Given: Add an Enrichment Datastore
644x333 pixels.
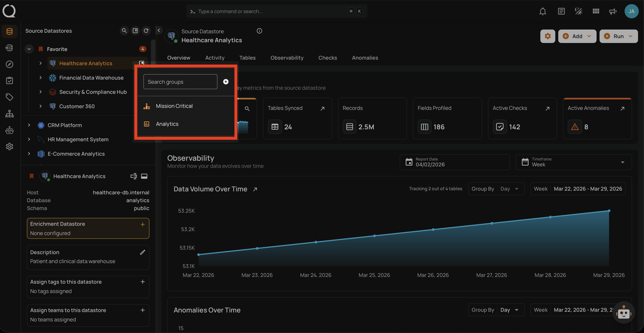Looking at the screenshot, I should coord(143,224).
